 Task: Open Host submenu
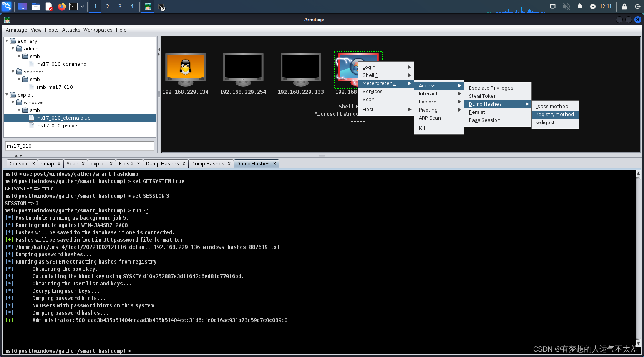[x=386, y=110]
